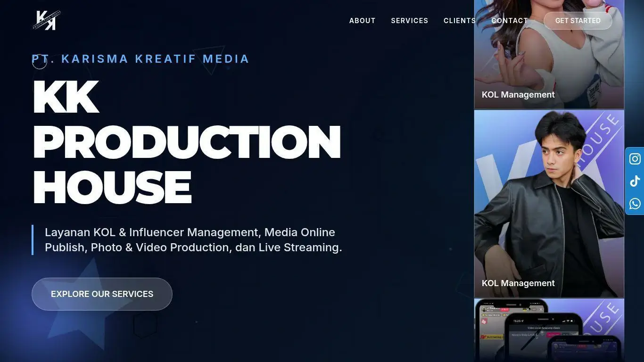
Task: Open the ABOUT menu item
Action: tap(362, 21)
